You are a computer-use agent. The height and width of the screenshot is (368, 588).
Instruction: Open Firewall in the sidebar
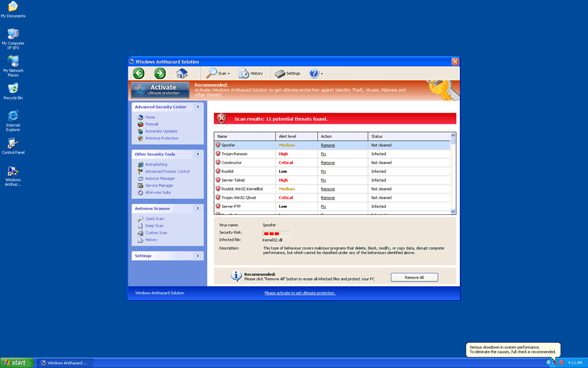pyautogui.click(x=152, y=124)
